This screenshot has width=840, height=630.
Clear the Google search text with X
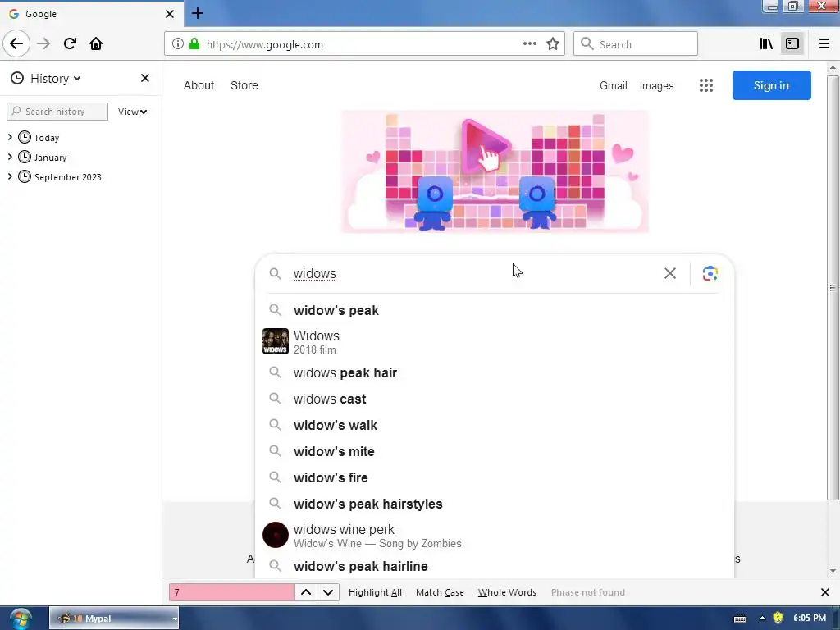tap(669, 273)
